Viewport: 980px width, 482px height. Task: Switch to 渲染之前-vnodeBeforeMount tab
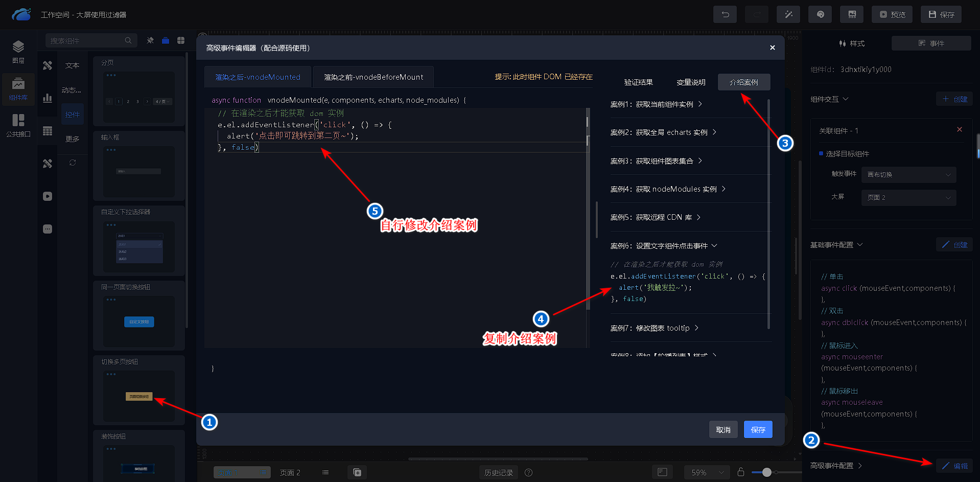pos(374,77)
